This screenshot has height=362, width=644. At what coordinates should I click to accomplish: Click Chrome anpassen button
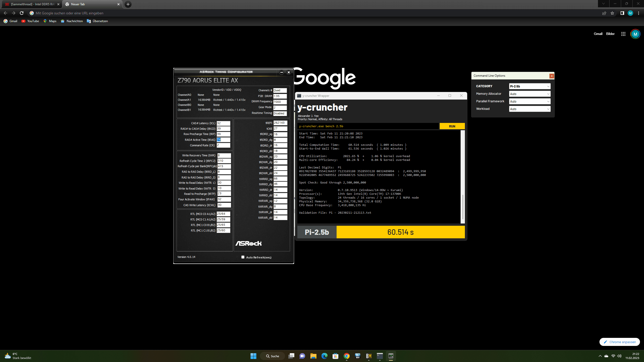[x=620, y=342]
